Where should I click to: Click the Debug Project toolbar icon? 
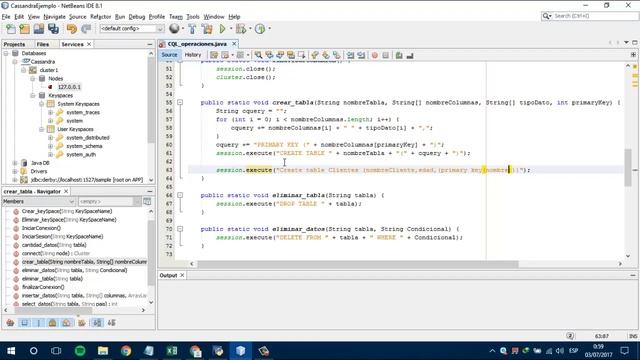tap(241, 29)
